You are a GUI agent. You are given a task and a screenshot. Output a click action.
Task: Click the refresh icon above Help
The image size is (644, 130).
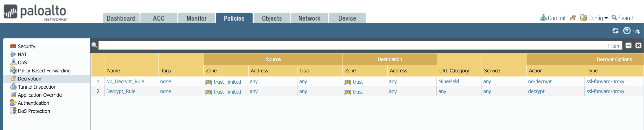click(x=615, y=31)
